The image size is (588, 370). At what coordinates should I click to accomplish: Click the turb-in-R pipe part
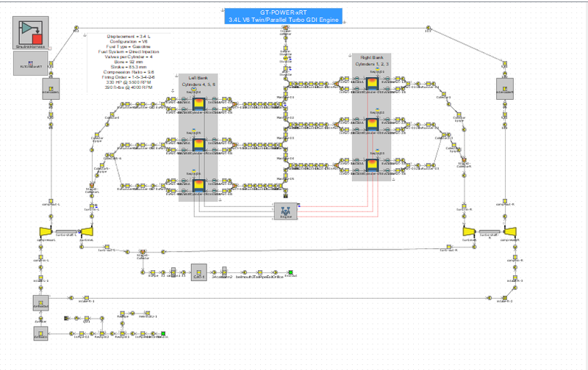point(464,206)
